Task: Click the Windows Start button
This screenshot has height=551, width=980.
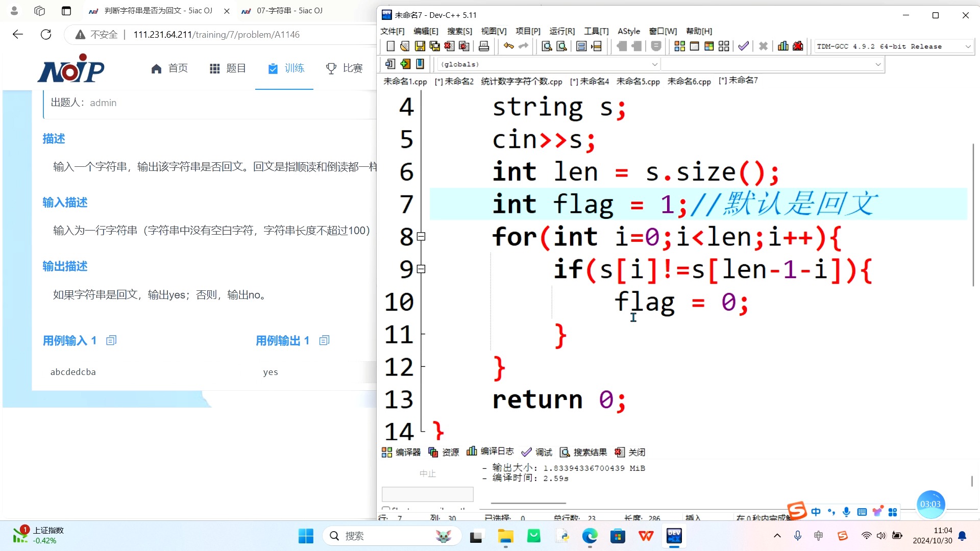Action: (x=306, y=536)
